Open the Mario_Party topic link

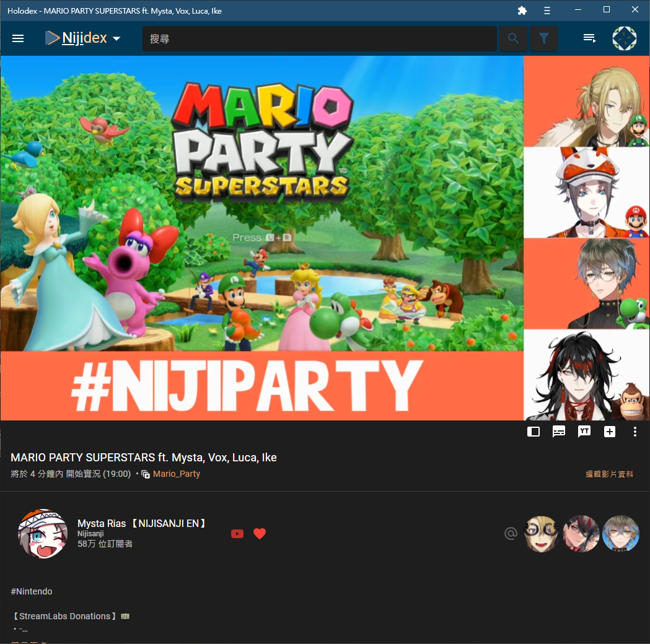(176, 474)
